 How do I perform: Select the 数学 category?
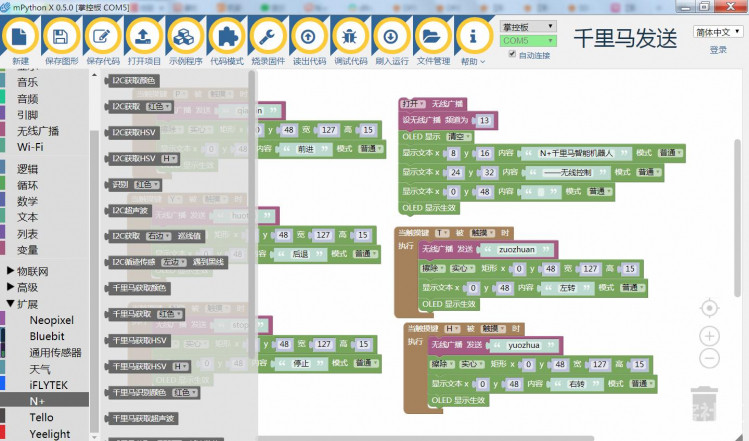[28, 201]
